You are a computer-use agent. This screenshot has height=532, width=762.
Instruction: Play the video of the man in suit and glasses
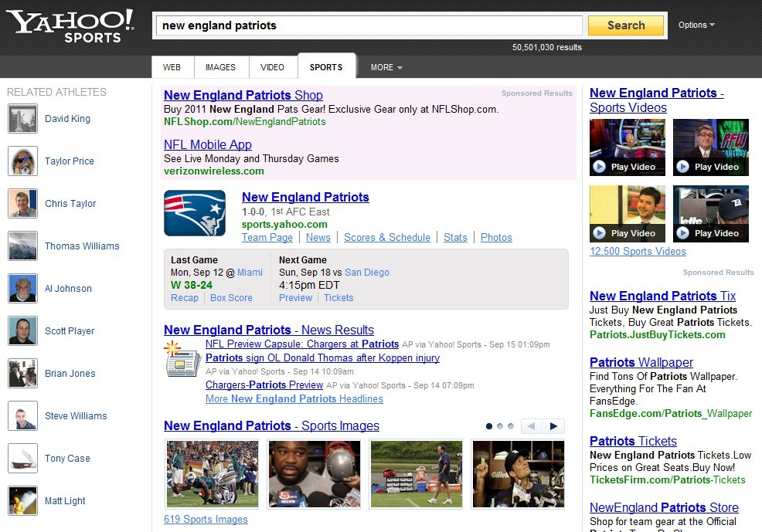point(711,147)
